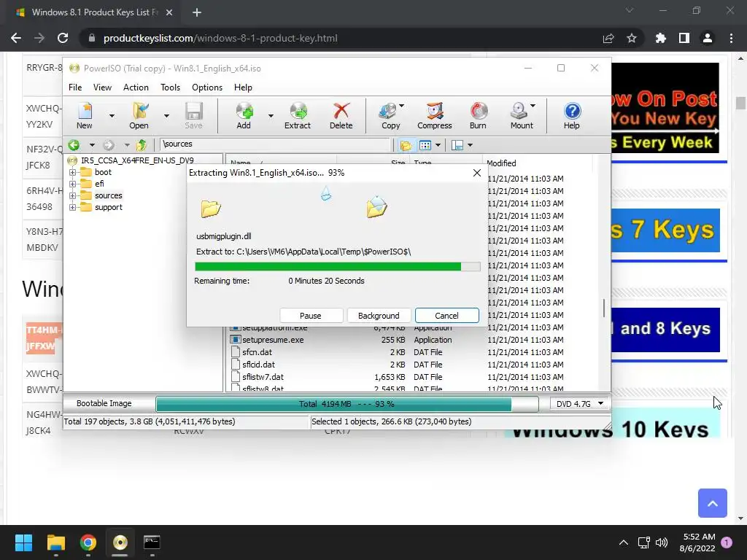Viewport: 747px width, 560px height.
Task: Click the New toolbar icon in PowerISO
Action: pos(85,116)
